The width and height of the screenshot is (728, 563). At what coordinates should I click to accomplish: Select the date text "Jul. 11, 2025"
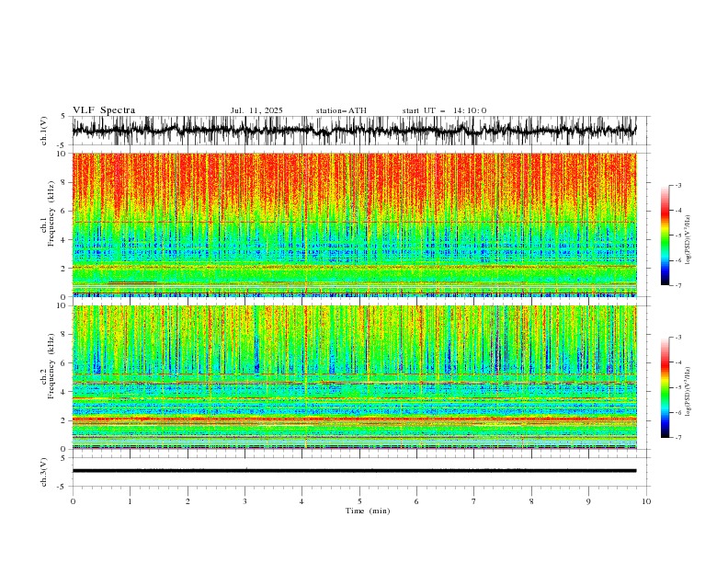256,110
